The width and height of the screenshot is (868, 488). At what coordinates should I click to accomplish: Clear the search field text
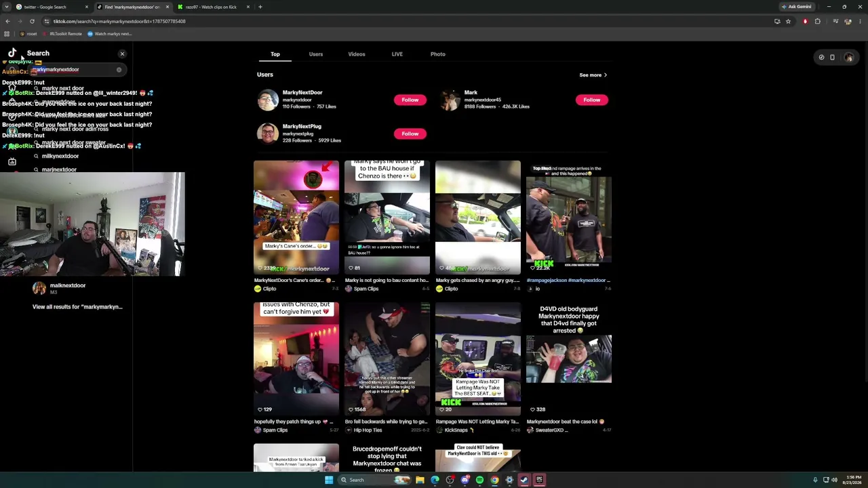pos(119,70)
